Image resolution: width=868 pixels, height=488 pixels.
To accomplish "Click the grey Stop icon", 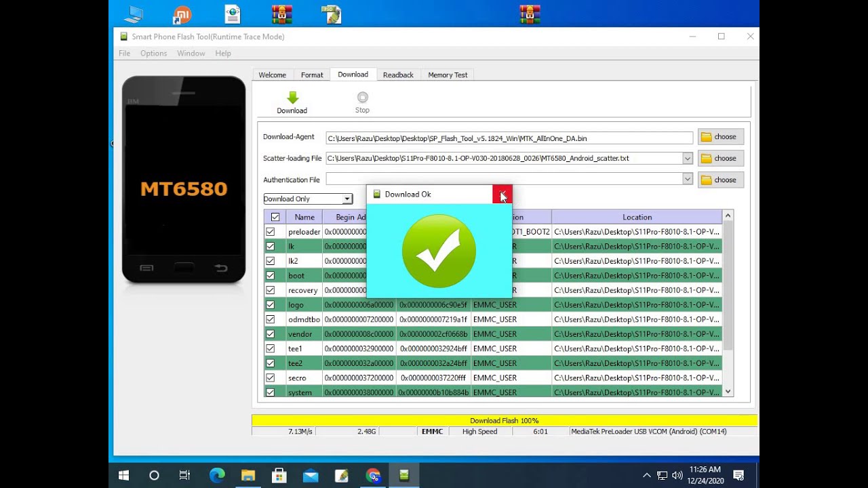I will (x=362, y=98).
